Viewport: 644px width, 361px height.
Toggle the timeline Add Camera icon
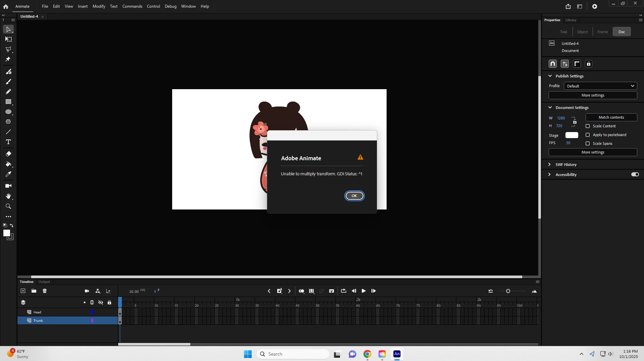click(x=87, y=291)
